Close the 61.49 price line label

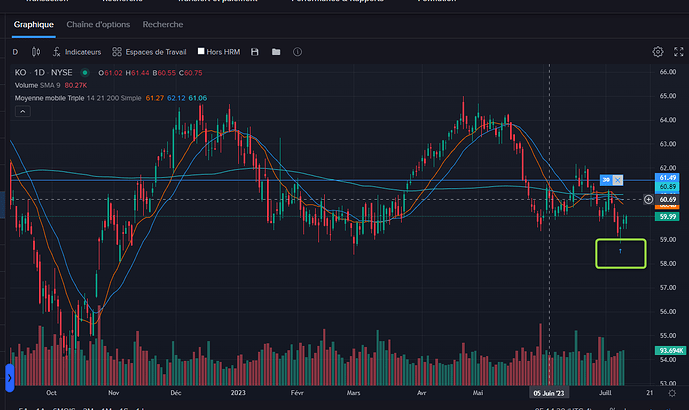[x=617, y=179]
